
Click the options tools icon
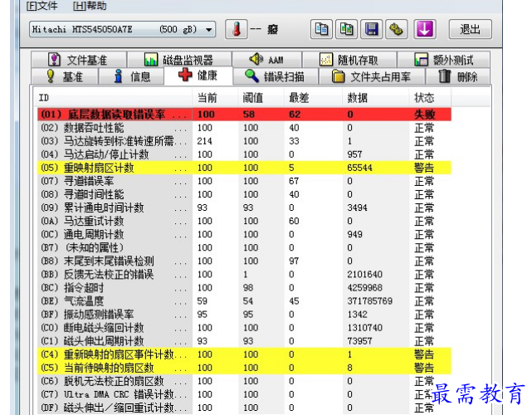(396, 29)
